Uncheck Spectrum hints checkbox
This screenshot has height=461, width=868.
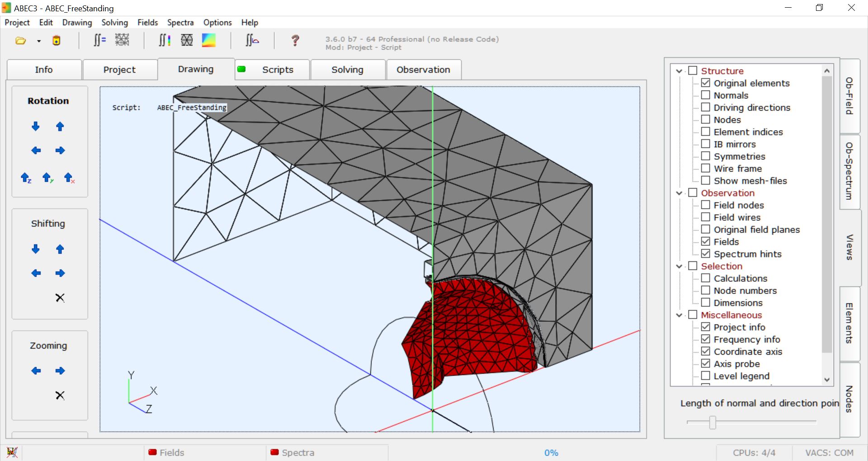(x=706, y=254)
